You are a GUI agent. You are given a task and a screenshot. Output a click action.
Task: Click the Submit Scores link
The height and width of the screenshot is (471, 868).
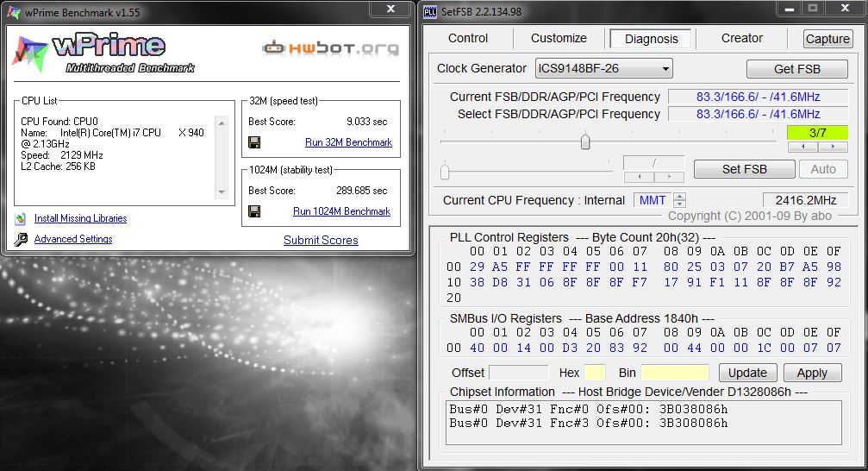click(x=321, y=240)
